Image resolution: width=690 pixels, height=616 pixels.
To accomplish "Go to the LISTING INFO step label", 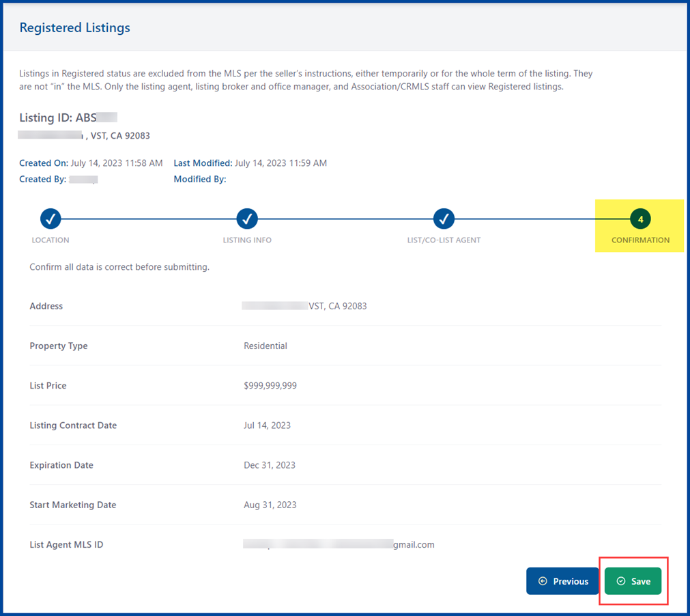I will (247, 240).
